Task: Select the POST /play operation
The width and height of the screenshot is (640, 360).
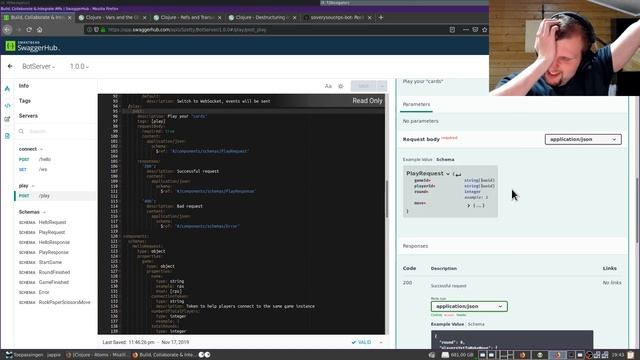Action: point(55,196)
